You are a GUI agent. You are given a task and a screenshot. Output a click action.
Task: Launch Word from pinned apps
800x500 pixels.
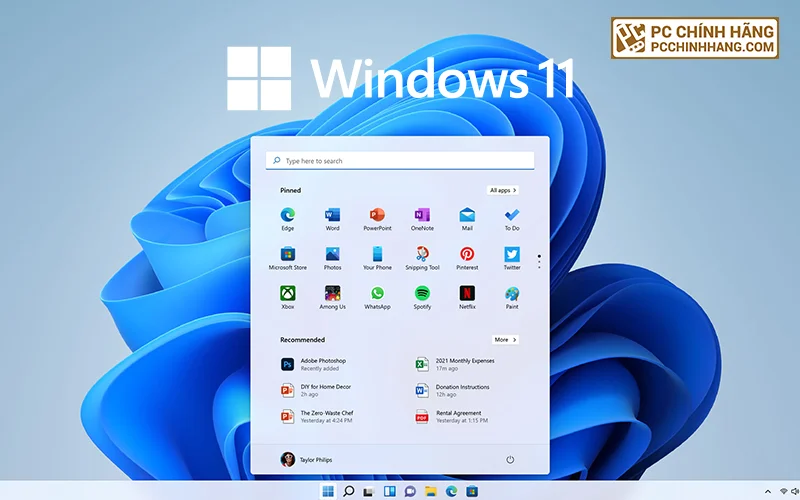[333, 219]
